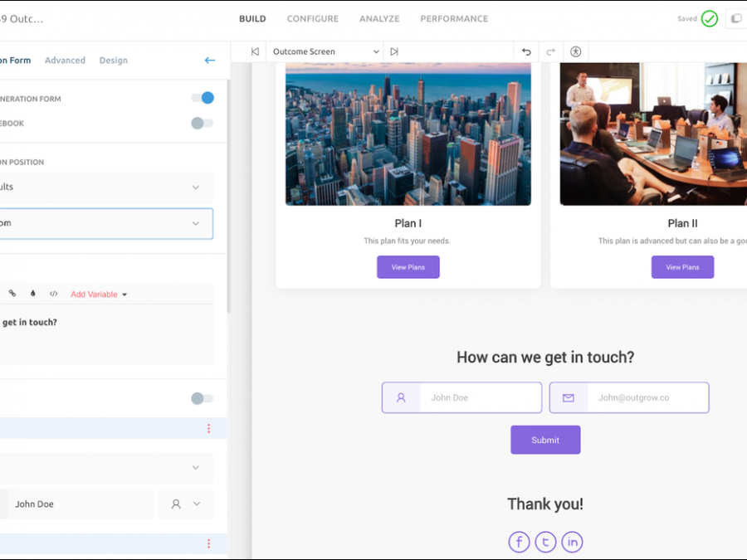The height and width of the screenshot is (560, 747).
Task: Click the Facebook icon under Thank you
Action: [519, 542]
